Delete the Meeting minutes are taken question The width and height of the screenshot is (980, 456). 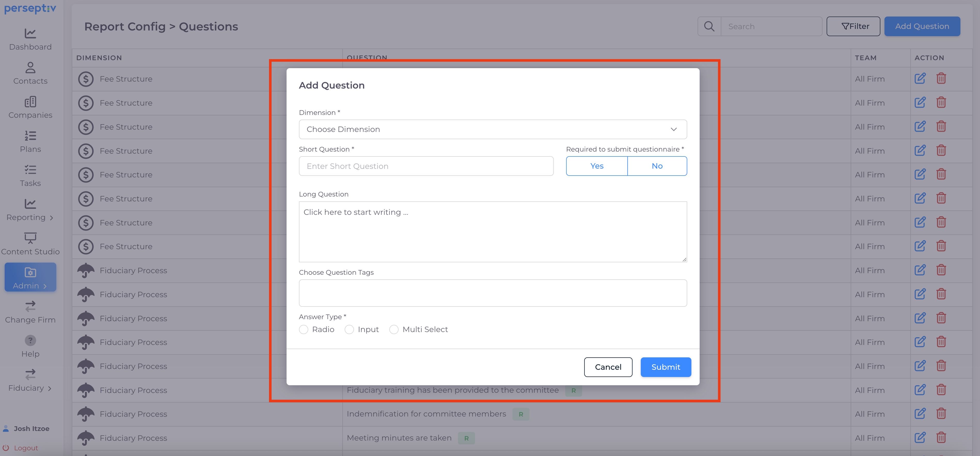941,438
